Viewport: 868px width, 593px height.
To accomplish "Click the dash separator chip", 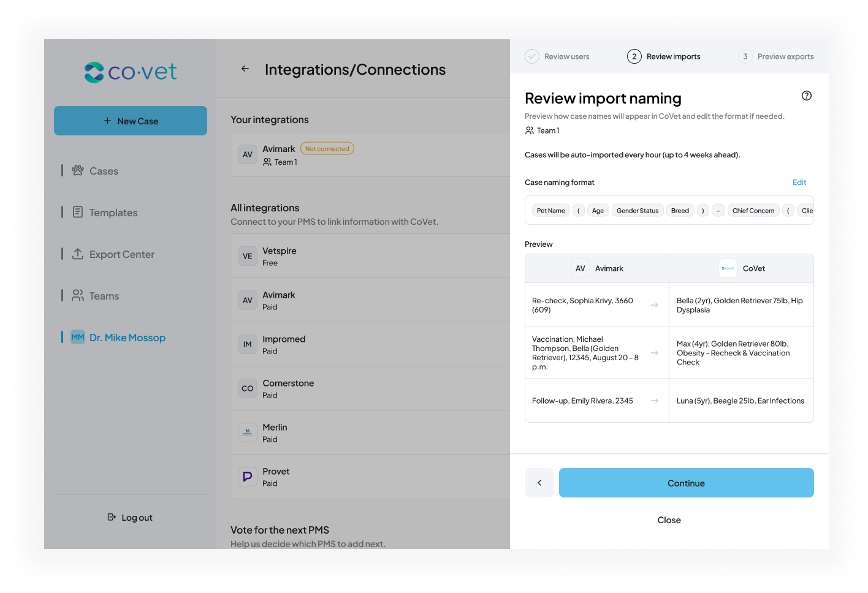I will click(718, 210).
